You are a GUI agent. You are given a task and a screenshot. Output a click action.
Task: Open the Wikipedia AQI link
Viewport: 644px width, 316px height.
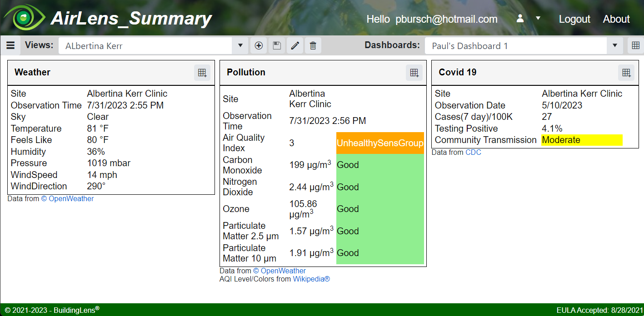[311, 279]
